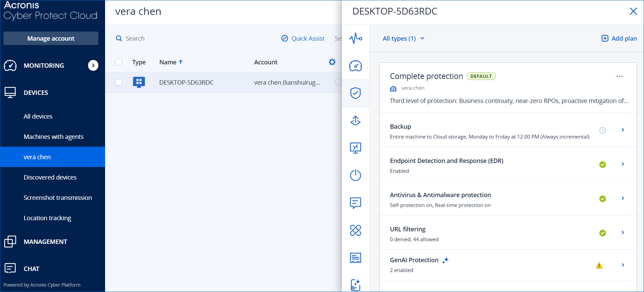
Task: Click the GenAI Protection sparkle icon
Action: (445, 260)
